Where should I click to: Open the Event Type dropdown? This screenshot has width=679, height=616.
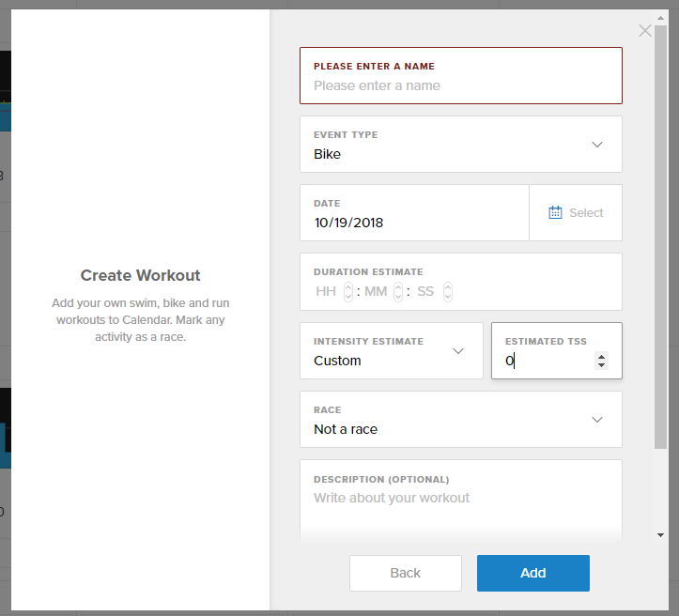[x=461, y=145]
